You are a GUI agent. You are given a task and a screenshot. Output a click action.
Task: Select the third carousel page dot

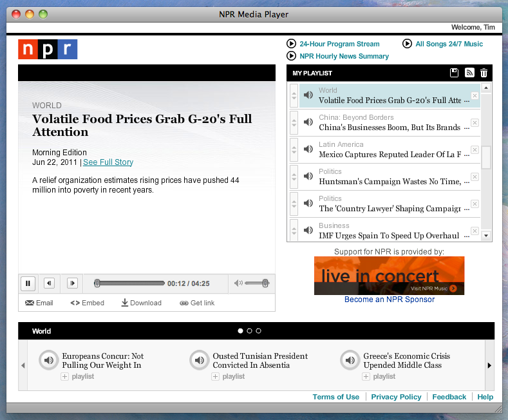pyautogui.click(x=259, y=331)
